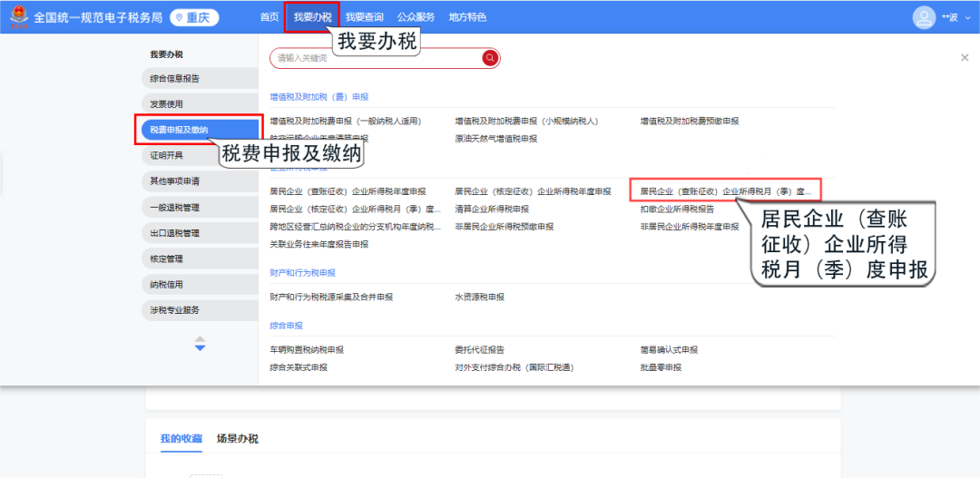Open 车辆购置税纳税申报 link
The height and width of the screenshot is (478, 980).
click(307, 349)
